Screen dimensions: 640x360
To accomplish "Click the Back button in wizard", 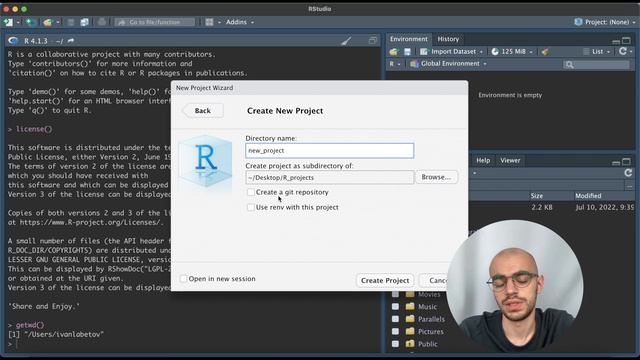I will 202,111.
